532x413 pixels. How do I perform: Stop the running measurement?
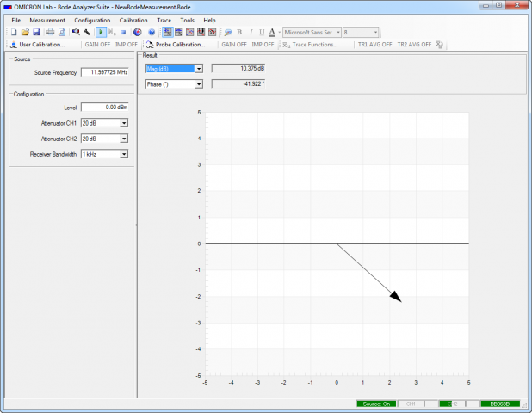[123, 32]
